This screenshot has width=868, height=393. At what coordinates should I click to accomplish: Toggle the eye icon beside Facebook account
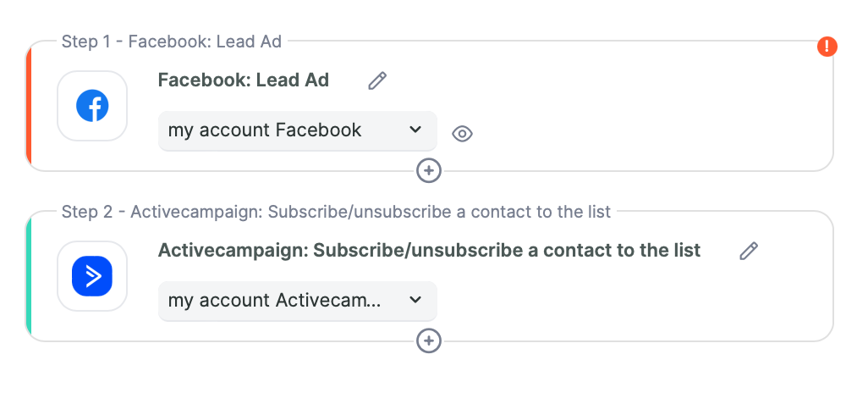462,134
